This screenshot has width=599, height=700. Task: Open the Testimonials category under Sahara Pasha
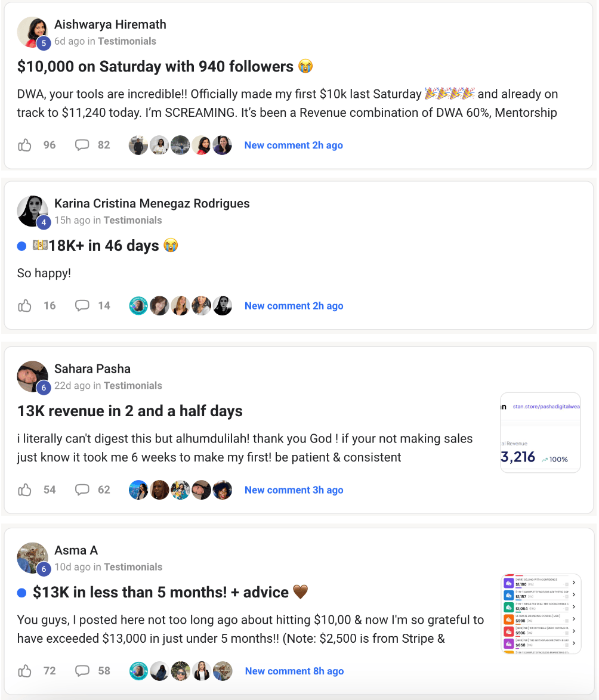point(132,386)
